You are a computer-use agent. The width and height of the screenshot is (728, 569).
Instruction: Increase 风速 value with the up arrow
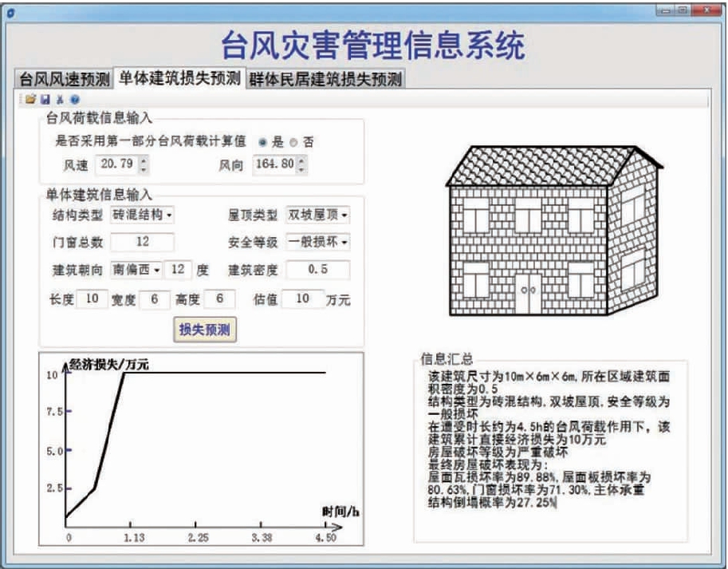click(x=143, y=160)
